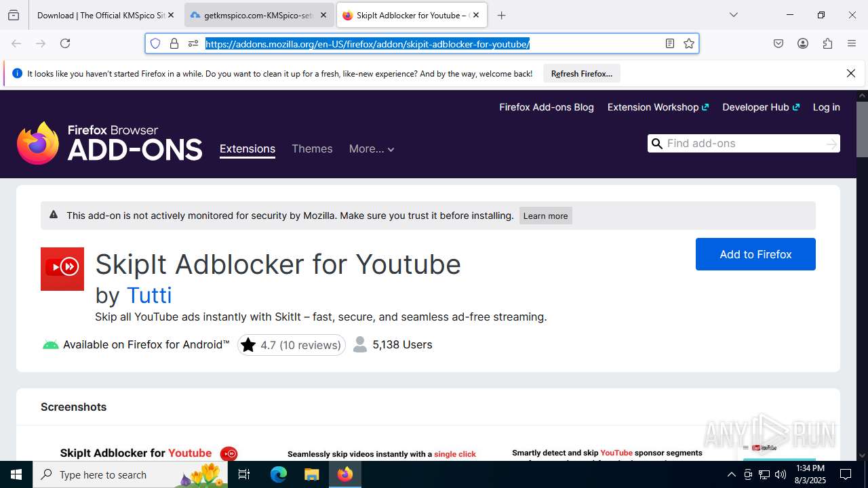
Task: Click Refresh Firefox button
Action: click(x=582, y=73)
